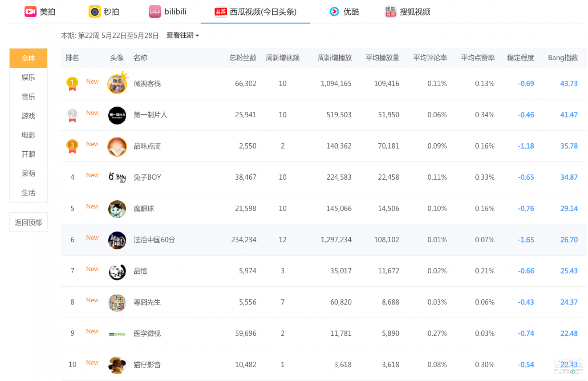
Task: Select 全体 category in sidebar
Action: pyautogui.click(x=28, y=58)
